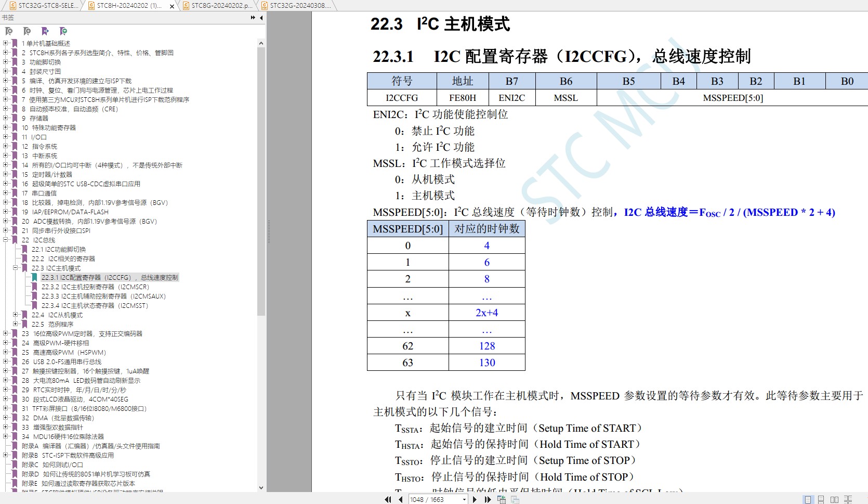Open bookmark 15 定时器/计数器

47,174
